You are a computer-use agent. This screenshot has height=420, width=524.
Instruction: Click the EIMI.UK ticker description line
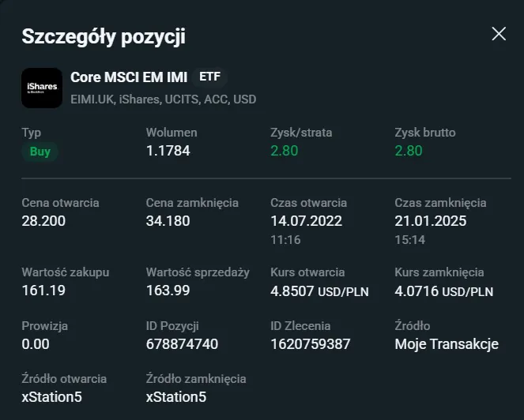point(163,99)
